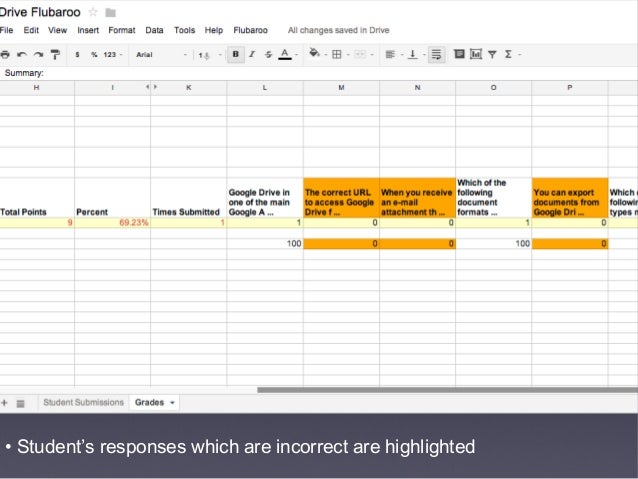Screen dimensions: 638x479
Task: Click the Times Submitted header cell
Action: tap(189, 197)
